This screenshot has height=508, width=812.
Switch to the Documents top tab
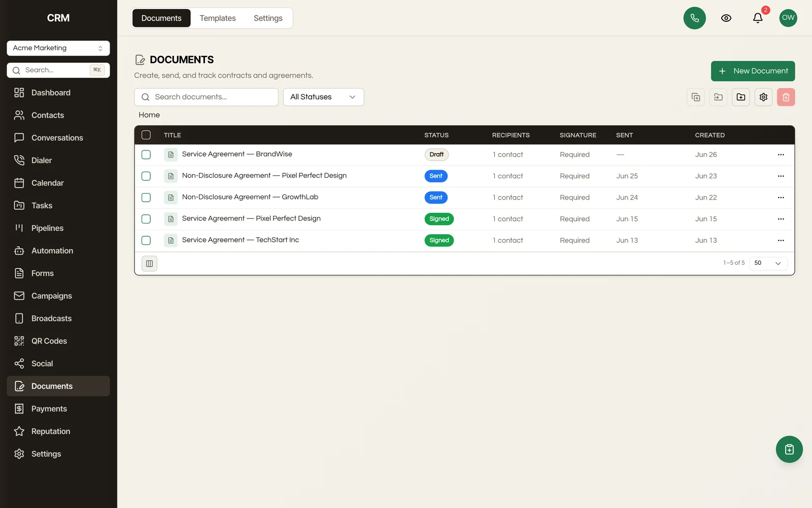click(161, 18)
